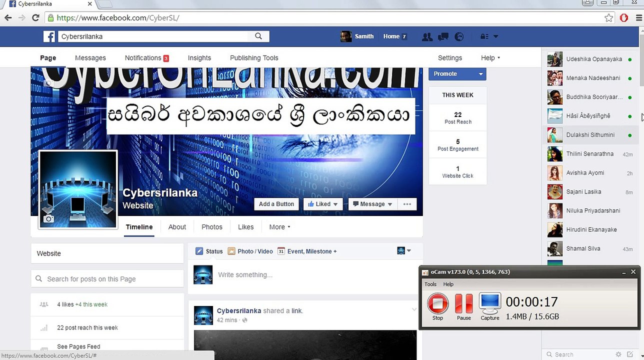The image size is (644, 360).
Task: Pause recording in oCam
Action: 463,306
